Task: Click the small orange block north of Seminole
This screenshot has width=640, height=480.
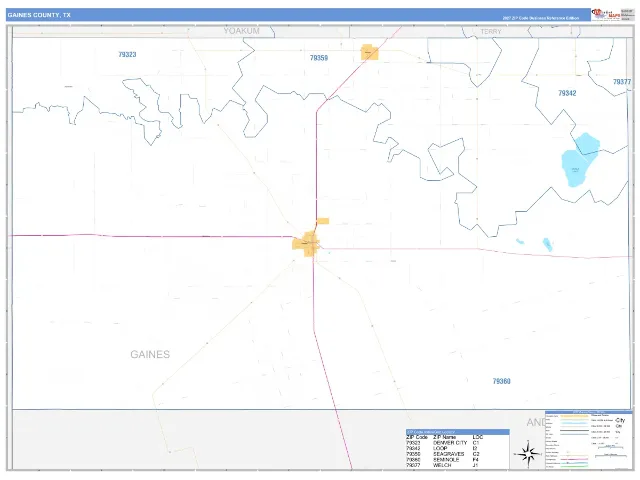Action: 323,221
